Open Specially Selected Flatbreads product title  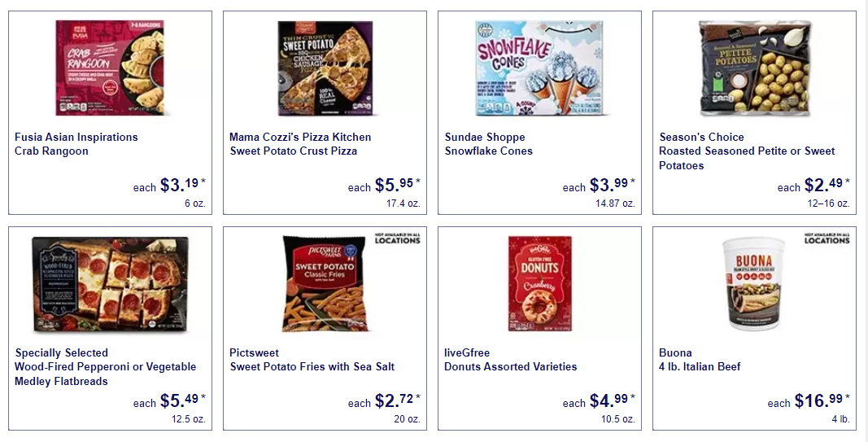click(x=105, y=366)
